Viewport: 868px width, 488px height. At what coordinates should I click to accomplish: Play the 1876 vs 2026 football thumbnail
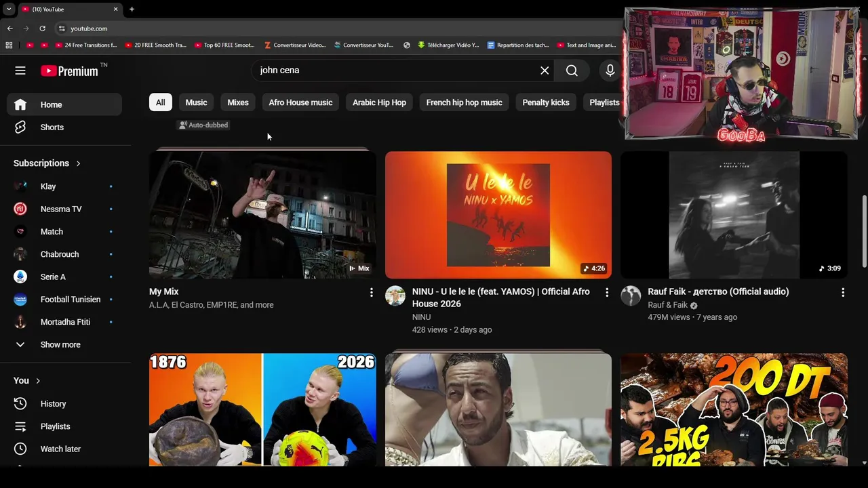click(x=262, y=409)
